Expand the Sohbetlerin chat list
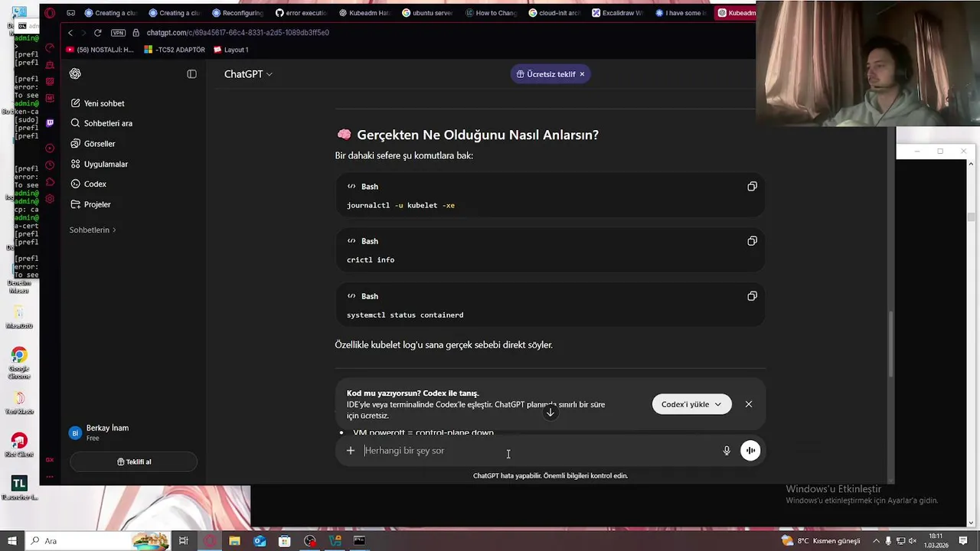980x551 pixels. (x=93, y=230)
